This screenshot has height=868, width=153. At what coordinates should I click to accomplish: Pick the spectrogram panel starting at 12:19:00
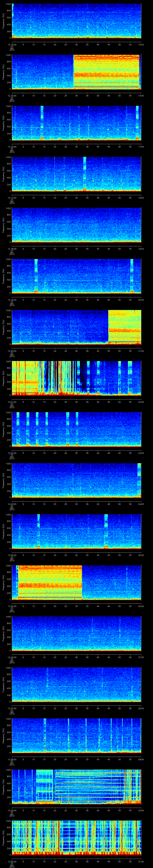coord(77,276)
